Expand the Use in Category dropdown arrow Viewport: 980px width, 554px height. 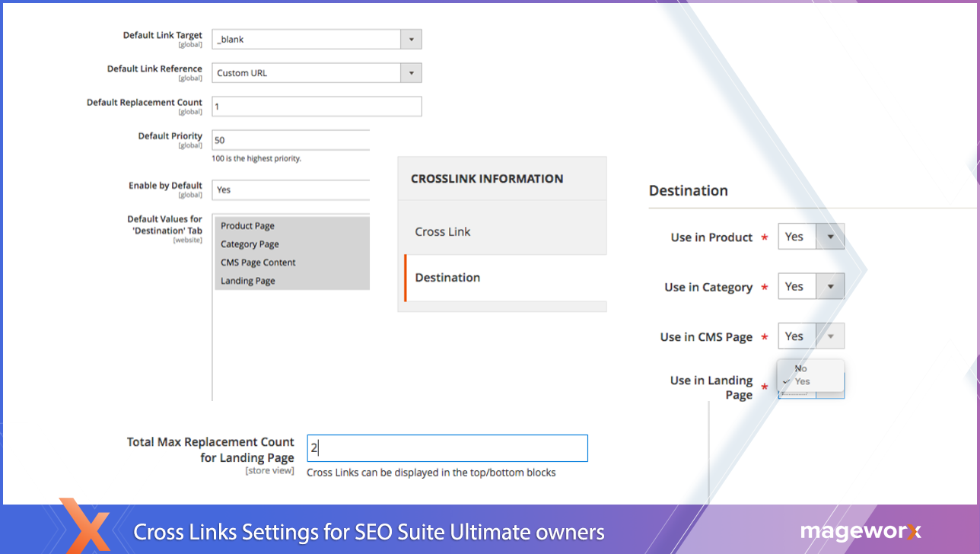click(830, 287)
